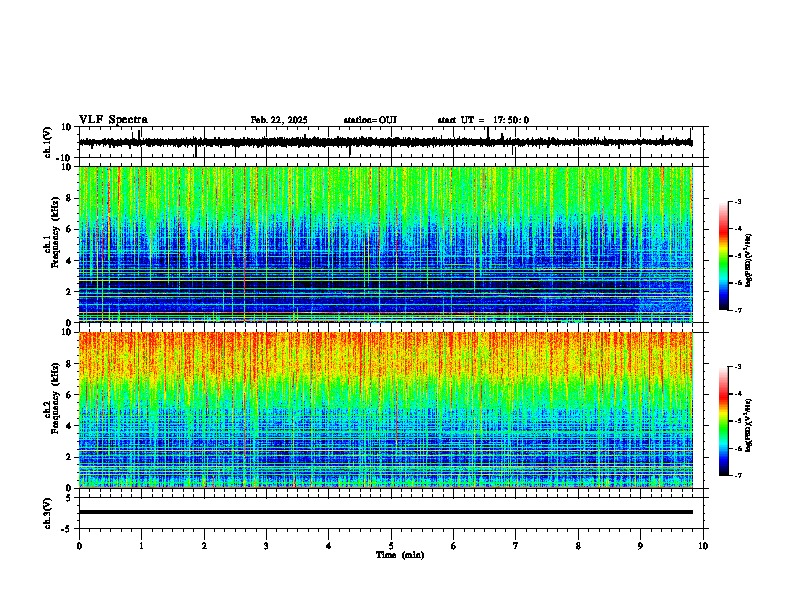Screen dimensions: 792x612
Task: Click the "-3" value atop ch.1 color bar
Action: (x=737, y=201)
